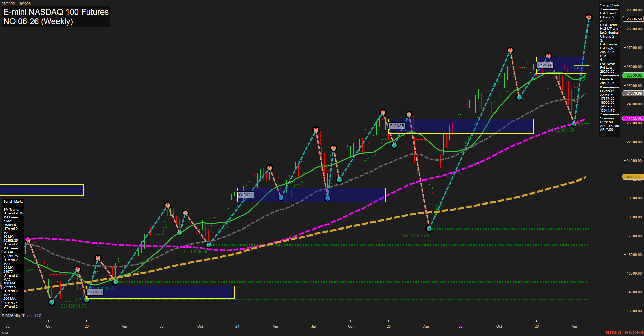This screenshot has width=644, height=336.
Task: Click the 5 MA value 26301.5
Action: click(9, 225)
